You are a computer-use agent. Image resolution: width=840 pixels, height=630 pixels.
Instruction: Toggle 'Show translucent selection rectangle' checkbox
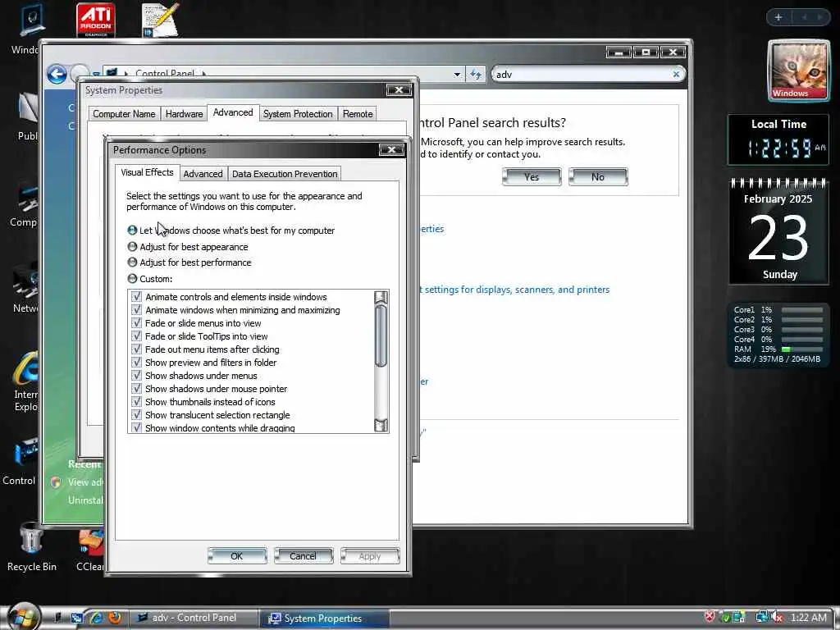[x=137, y=415]
